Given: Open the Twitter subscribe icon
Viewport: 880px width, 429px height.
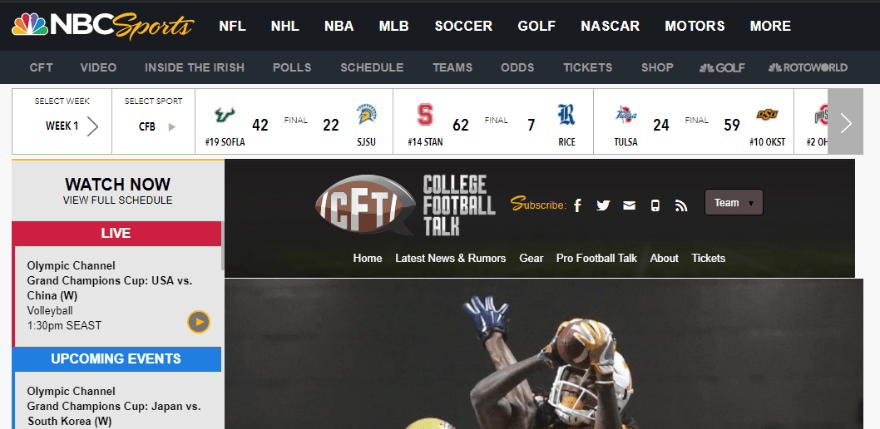Looking at the screenshot, I should 603,206.
